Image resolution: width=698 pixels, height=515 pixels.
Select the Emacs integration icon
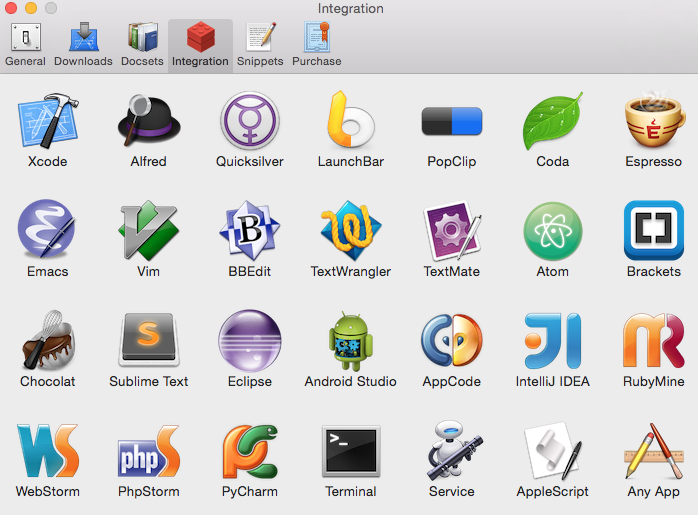click(x=46, y=229)
